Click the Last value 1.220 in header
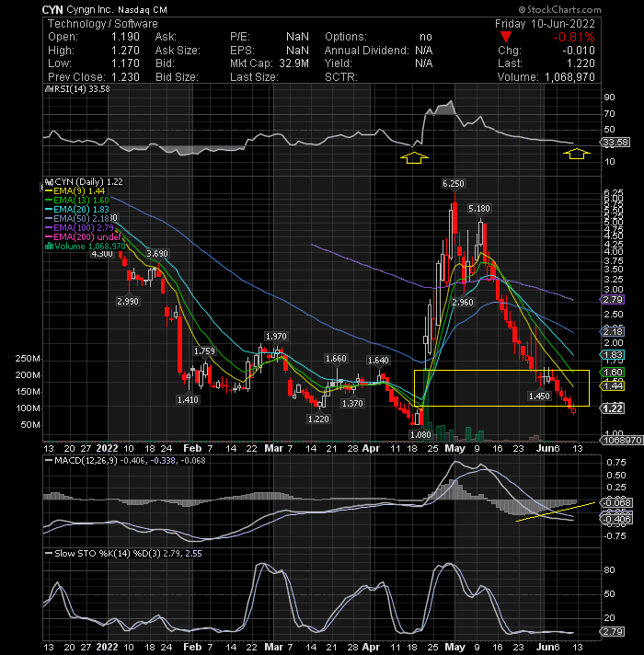 pos(581,63)
